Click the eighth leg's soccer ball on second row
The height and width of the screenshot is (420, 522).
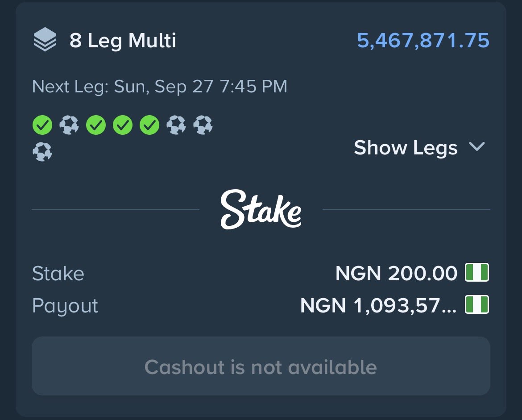coord(42,152)
